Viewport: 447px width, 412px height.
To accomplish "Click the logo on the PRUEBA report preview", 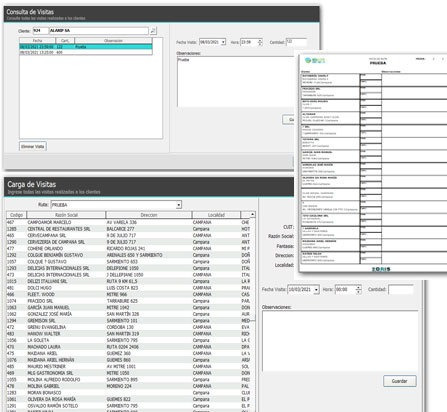I will point(315,60).
